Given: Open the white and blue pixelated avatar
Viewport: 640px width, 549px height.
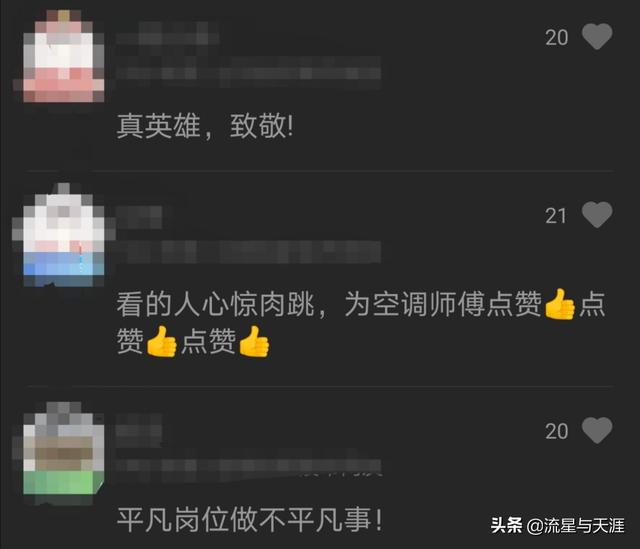Looking at the screenshot, I should pyautogui.click(x=61, y=235).
